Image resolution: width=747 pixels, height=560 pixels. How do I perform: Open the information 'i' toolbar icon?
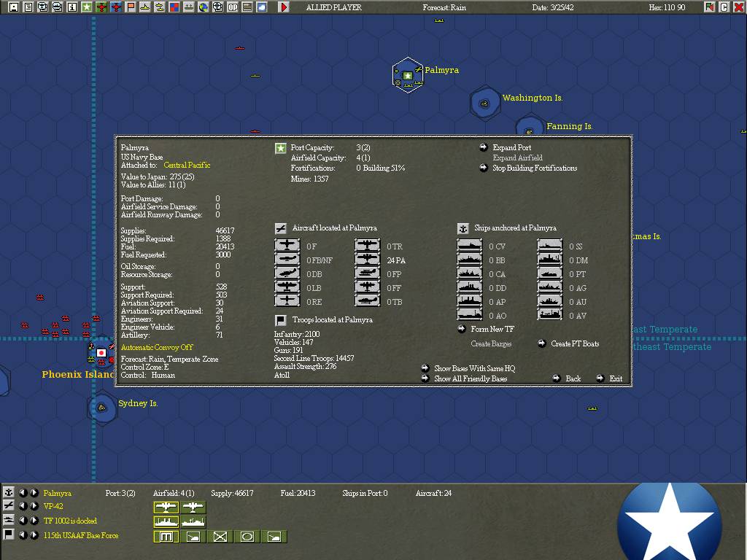(x=72, y=7)
